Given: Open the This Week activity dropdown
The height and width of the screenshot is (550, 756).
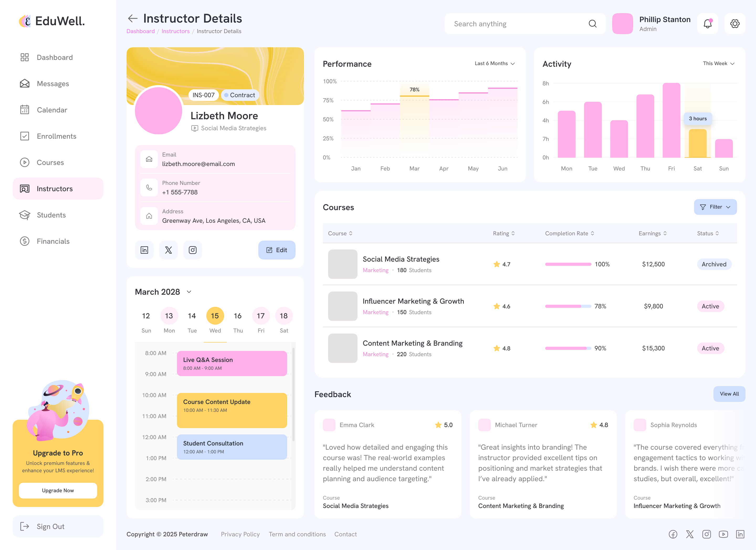Looking at the screenshot, I should click(x=718, y=63).
